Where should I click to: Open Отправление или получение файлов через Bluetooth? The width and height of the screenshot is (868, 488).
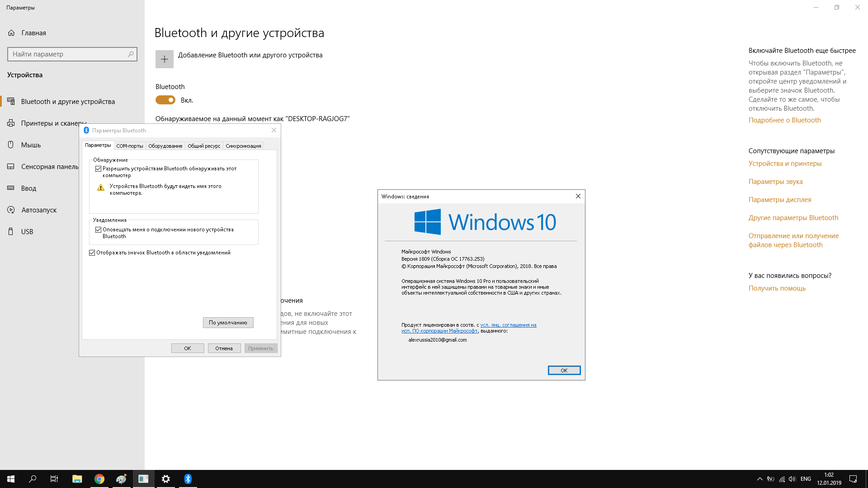tap(793, 240)
